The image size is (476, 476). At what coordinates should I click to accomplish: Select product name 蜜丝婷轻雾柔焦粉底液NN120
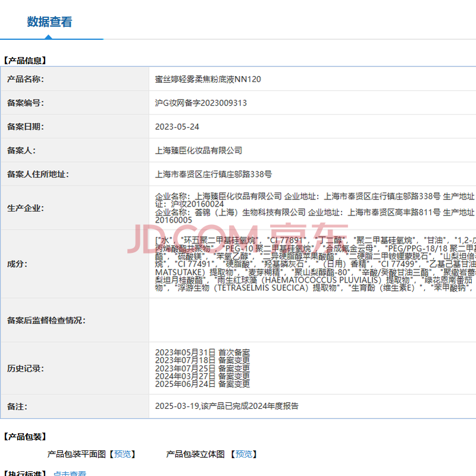coord(208,79)
